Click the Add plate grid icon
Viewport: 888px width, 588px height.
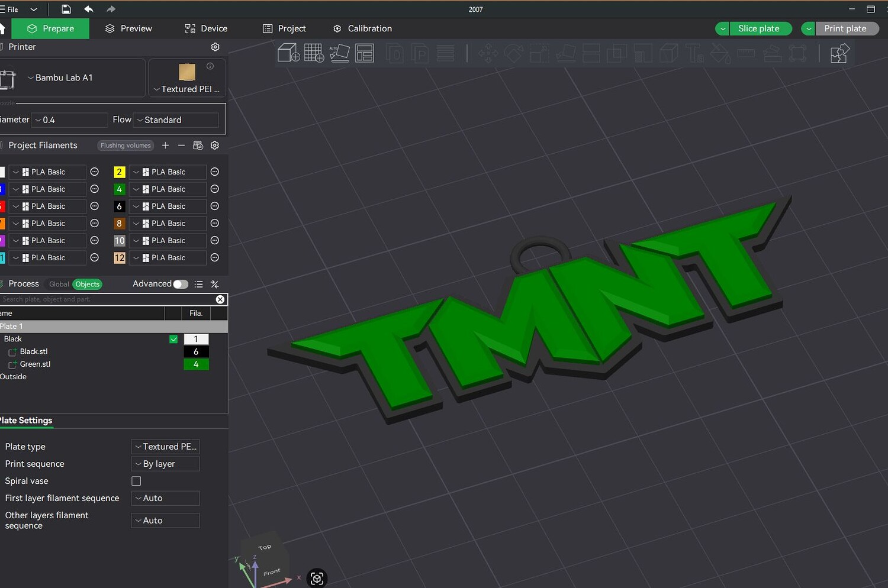tap(314, 53)
